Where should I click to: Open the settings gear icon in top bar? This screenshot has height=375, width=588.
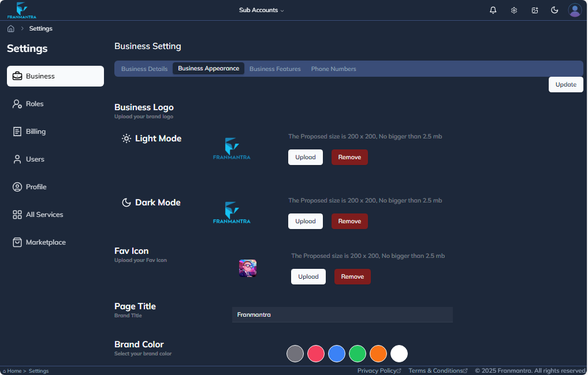click(x=513, y=10)
